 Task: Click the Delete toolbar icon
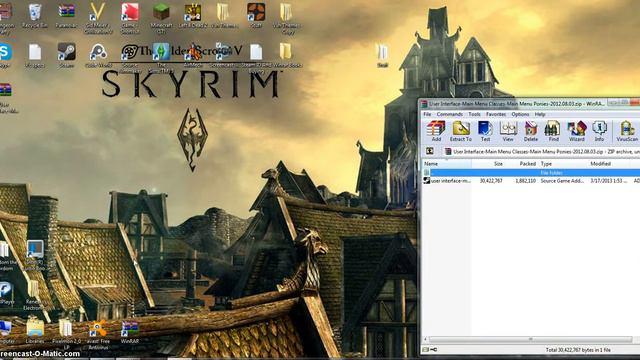pos(531,131)
